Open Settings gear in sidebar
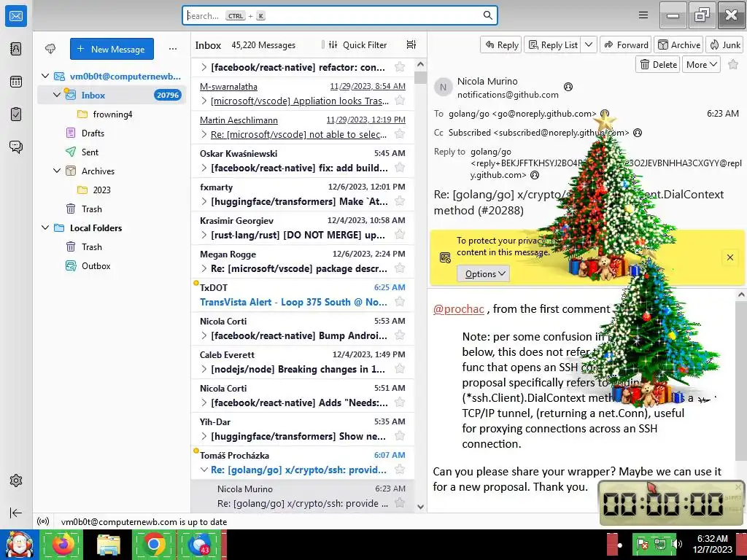 coord(16,481)
